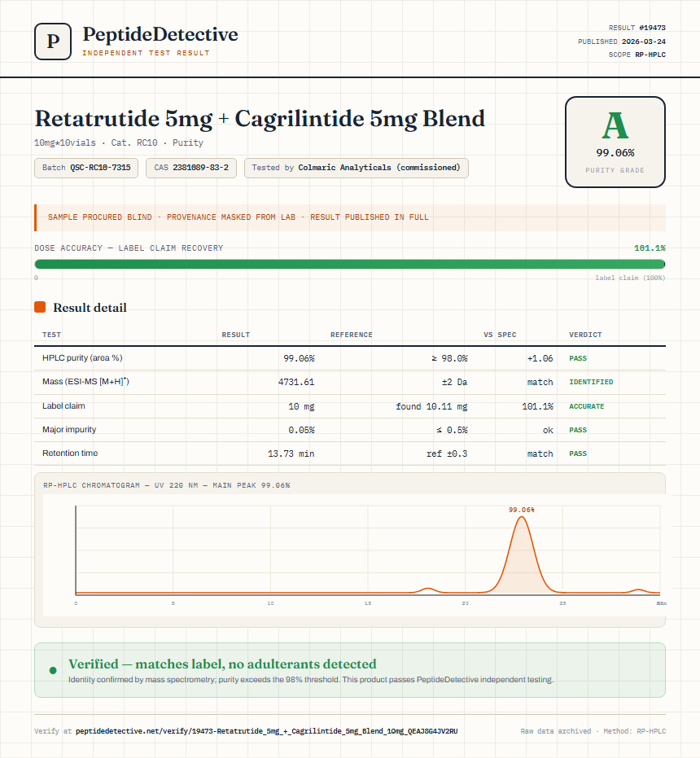Click the sample procured blind banner

click(x=349, y=217)
